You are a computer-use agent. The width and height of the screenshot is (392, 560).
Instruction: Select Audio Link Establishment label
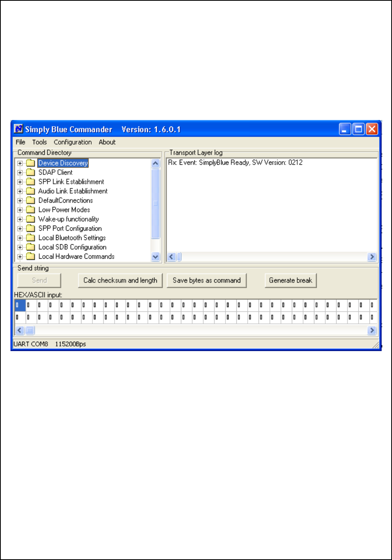click(x=73, y=191)
